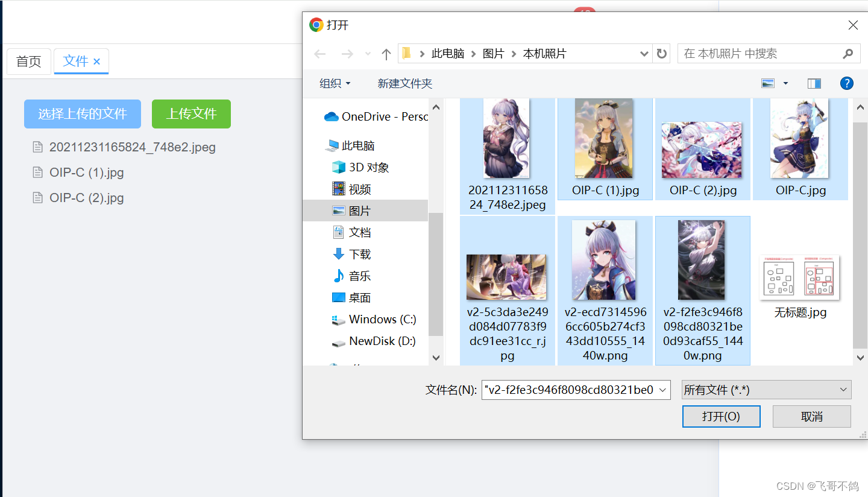This screenshot has width=868, height=497.
Task: Select 此电脑 in navigation tree
Action: (350, 145)
